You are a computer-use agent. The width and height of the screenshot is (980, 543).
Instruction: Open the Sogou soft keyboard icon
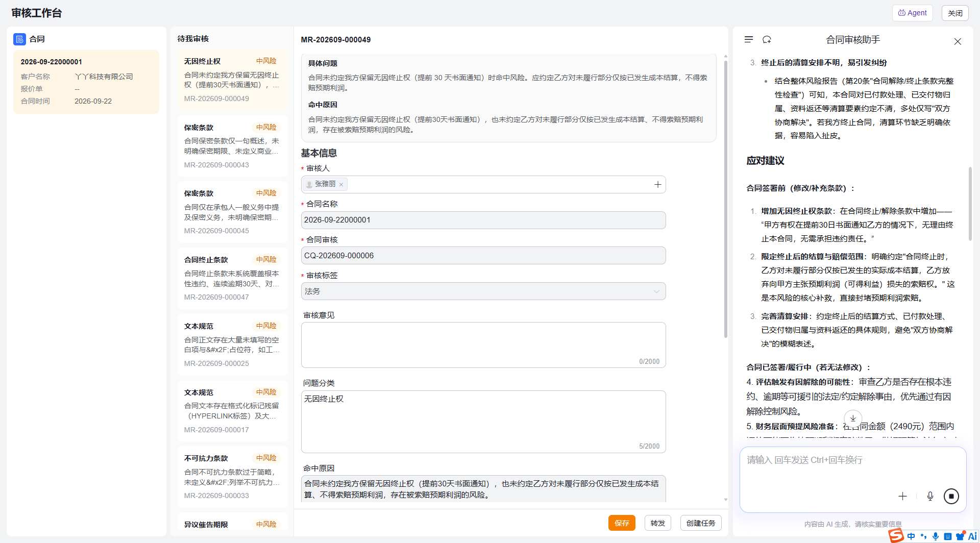948,536
